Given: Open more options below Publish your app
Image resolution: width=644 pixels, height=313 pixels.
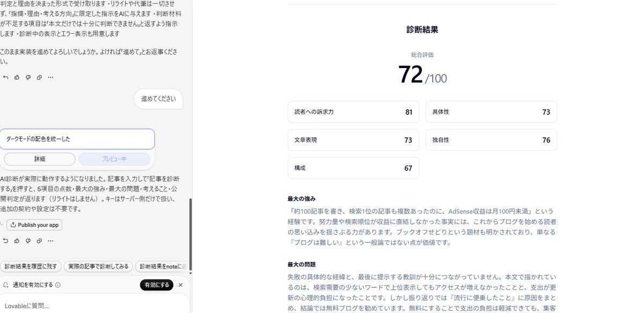Looking at the screenshot, I should coord(50,241).
